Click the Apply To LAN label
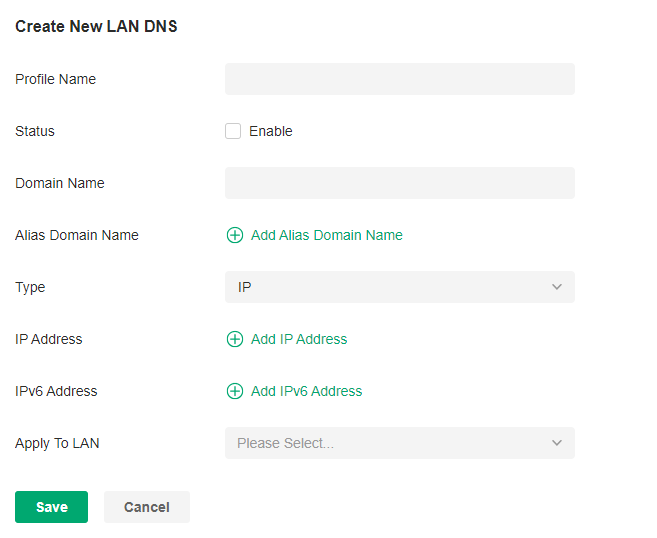Screen dimensions: 657x538 click(x=57, y=443)
